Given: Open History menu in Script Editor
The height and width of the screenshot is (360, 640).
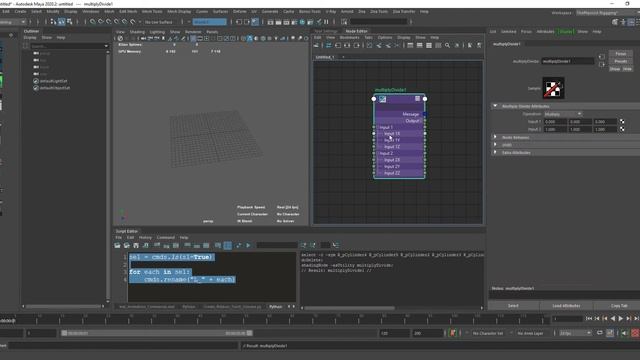Looking at the screenshot, I should click(x=145, y=238).
